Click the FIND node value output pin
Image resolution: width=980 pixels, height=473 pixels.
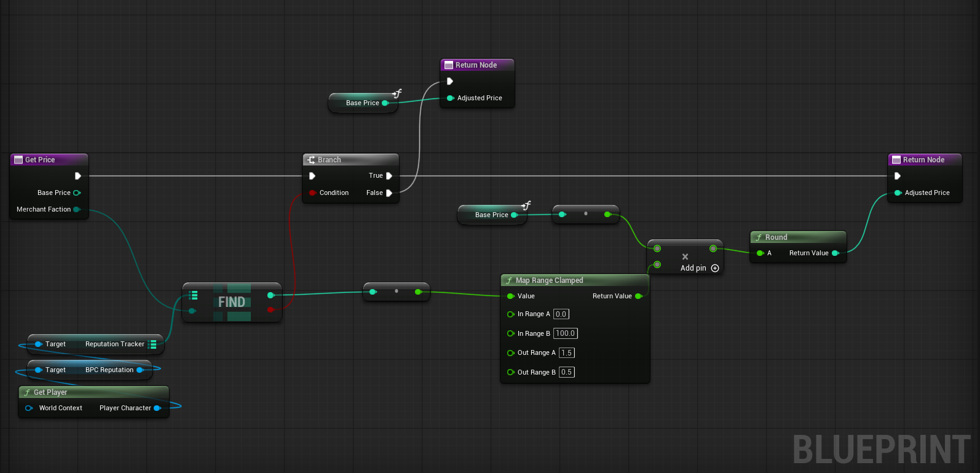pyautogui.click(x=271, y=295)
